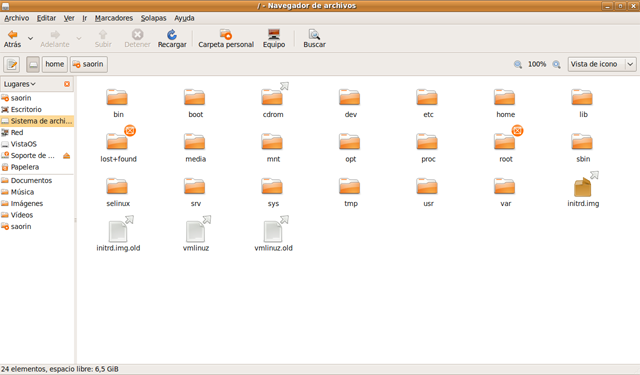Select the vmlinuz.old file icon
Viewport: 640px width, 375px height.
[x=273, y=231]
